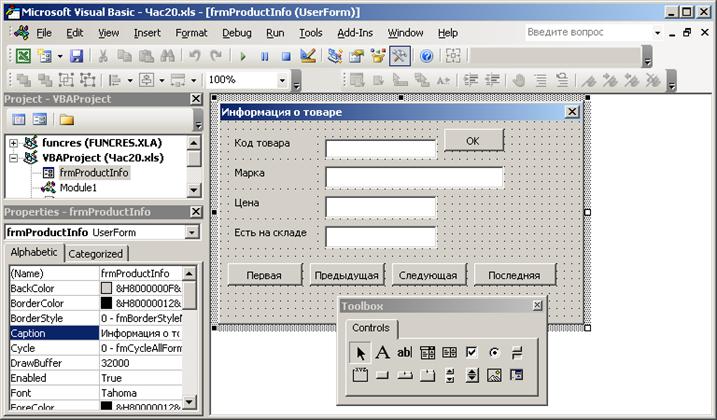Click the BorderColor black swatch

point(106,303)
